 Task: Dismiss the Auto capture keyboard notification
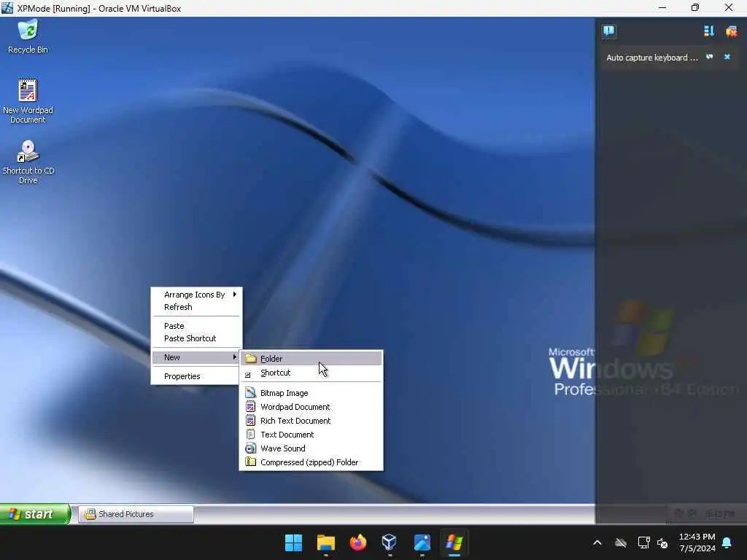coord(727,57)
